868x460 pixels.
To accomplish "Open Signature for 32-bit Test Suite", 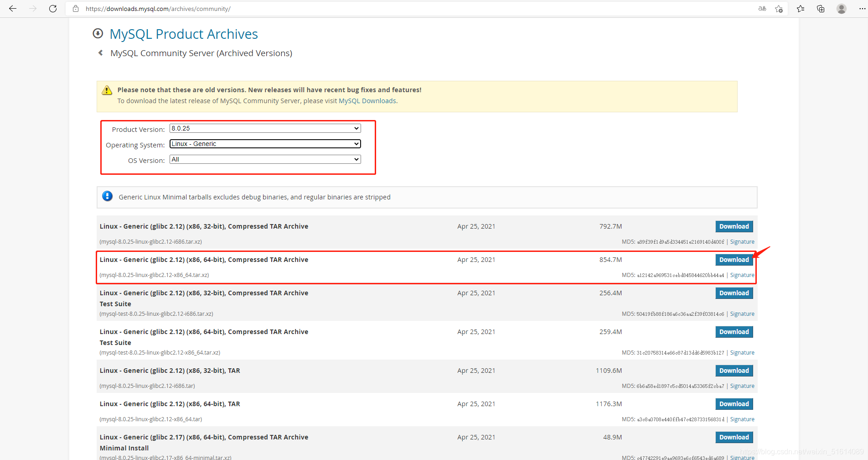I will pos(742,314).
